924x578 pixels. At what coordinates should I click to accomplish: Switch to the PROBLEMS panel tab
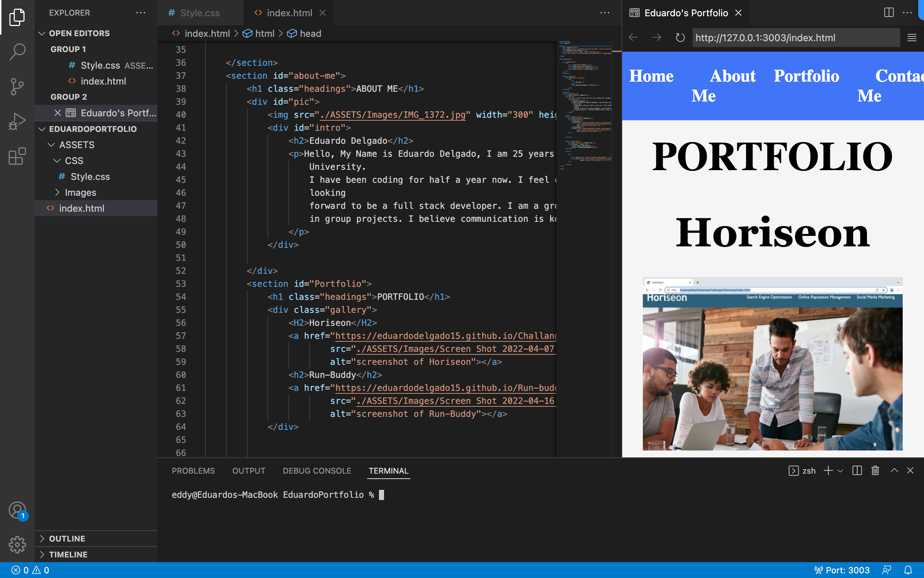tap(193, 471)
